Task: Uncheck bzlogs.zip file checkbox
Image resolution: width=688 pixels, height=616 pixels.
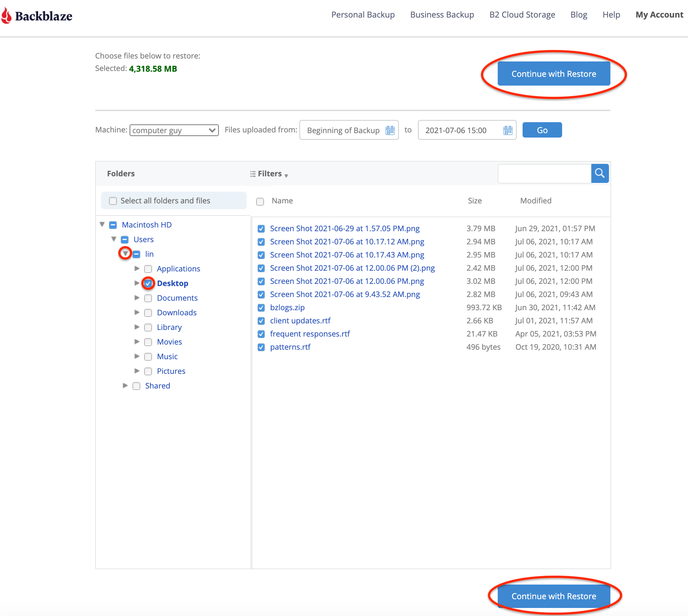Action: pyautogui.click(x=261, y=308)
